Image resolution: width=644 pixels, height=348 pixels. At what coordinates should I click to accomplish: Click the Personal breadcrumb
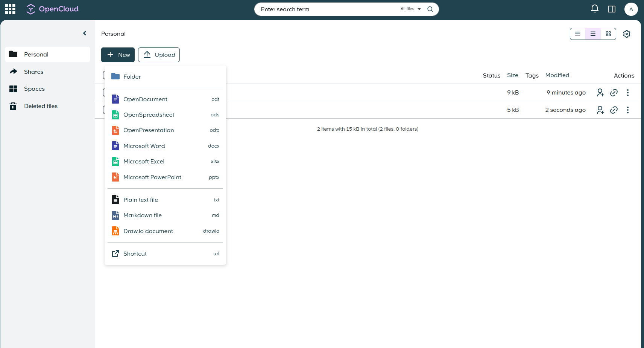click(113, 34)
